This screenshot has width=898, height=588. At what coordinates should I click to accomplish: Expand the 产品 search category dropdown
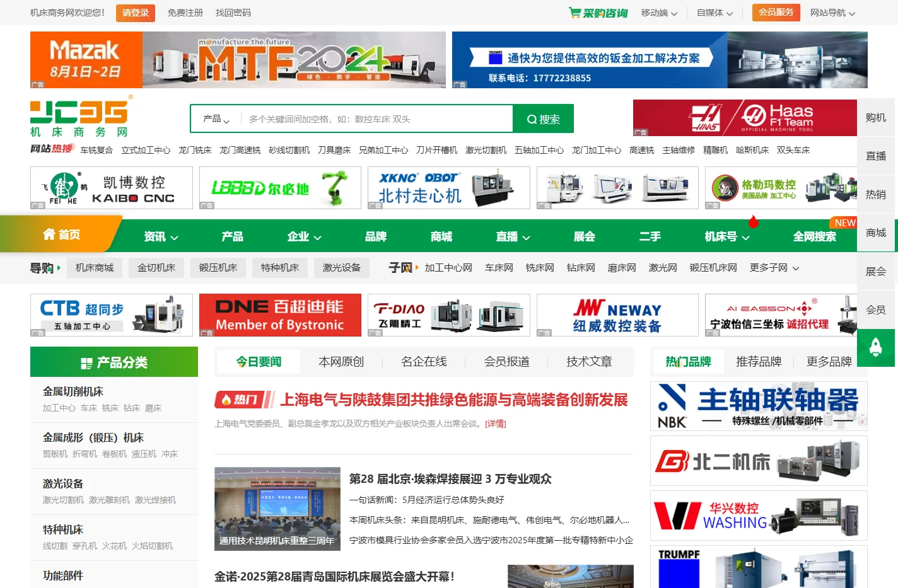click(216, 119)
